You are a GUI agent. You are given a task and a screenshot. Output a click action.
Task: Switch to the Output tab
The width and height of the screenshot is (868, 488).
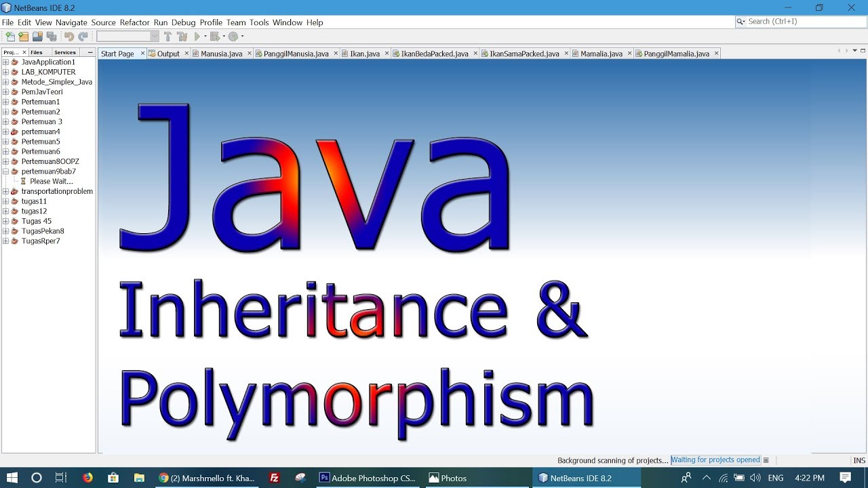168,54
